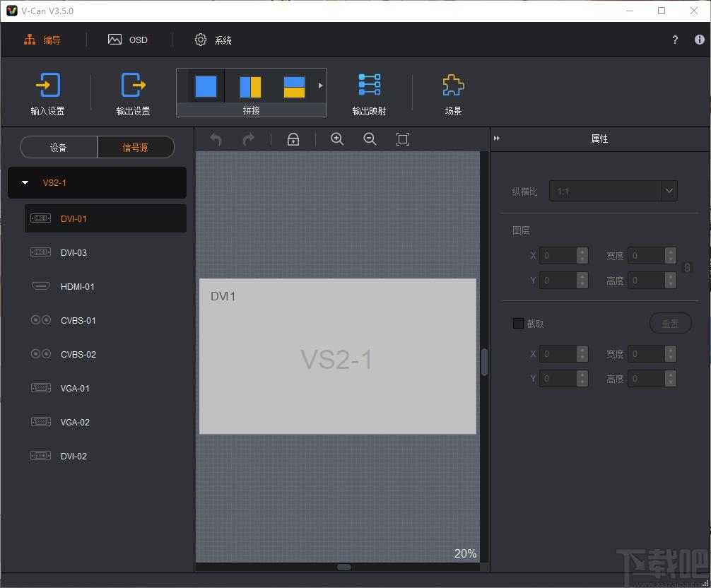This screenshot has height=588, width=711.
Task: Click the lock icon in canvas toolbar
Action: click(293, 139)
